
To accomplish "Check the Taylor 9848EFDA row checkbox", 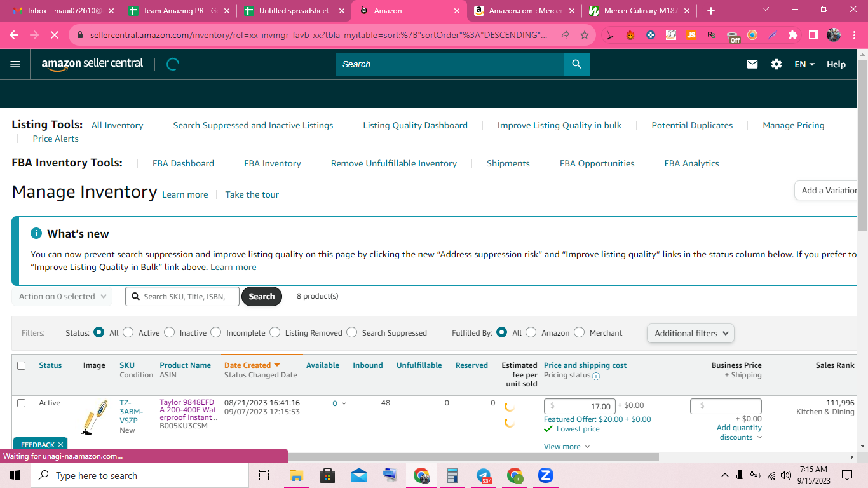I will click(22, 403).
